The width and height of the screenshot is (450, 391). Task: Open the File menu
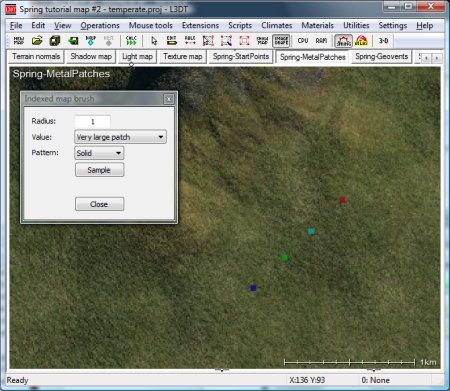[x=16, y=25]
